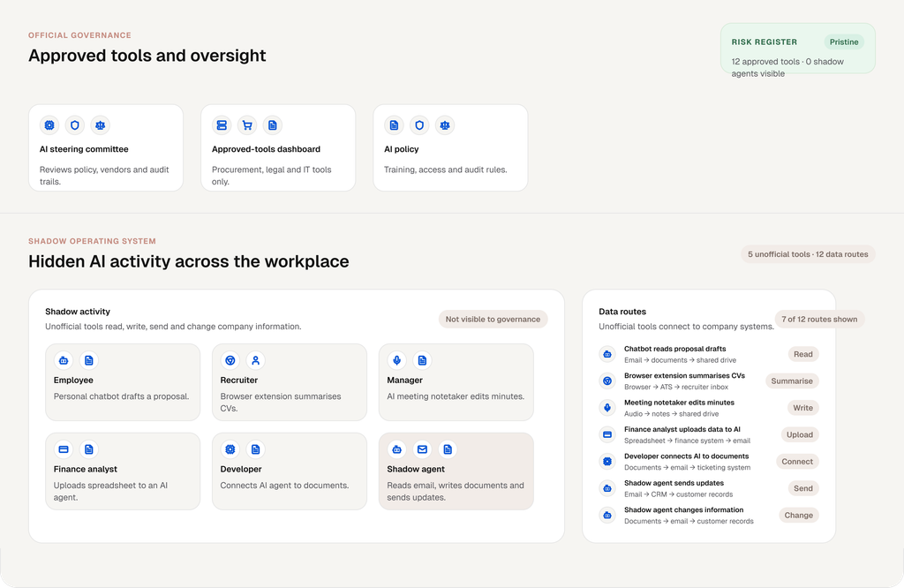Click card icon beside Finance analyst uploads data
This screenshot has width=904, height=588.
607,434
